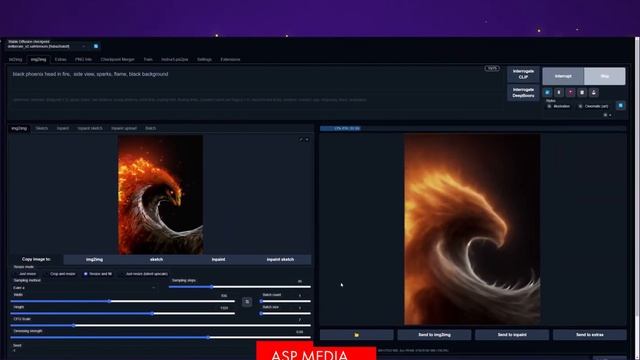Screen dimensions: 640x360
Task: Adjust the Height slider
Action: coord(122,313)
